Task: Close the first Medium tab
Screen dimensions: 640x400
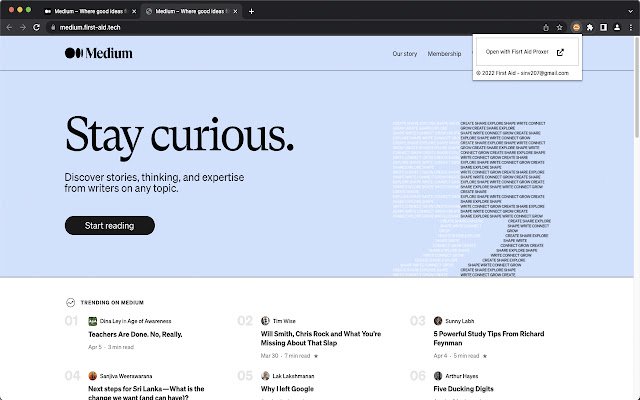Action: pos(134,11)
